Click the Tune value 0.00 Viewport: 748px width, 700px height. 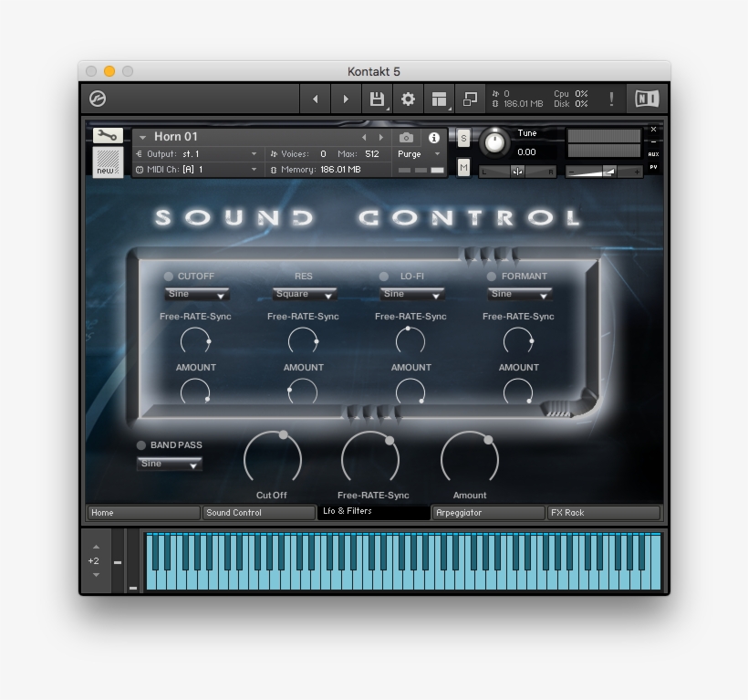point(526,152)
